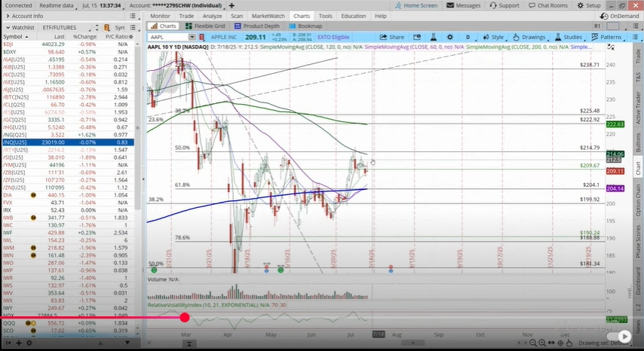Click the column gear icon beside P/C Ratio
This screenshot has width=644, height=351.
point(131,36)
